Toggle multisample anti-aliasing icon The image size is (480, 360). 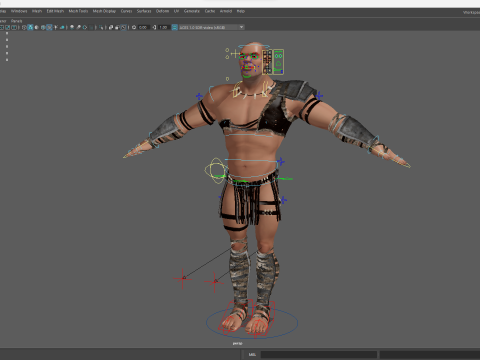(x=85, y=27)
